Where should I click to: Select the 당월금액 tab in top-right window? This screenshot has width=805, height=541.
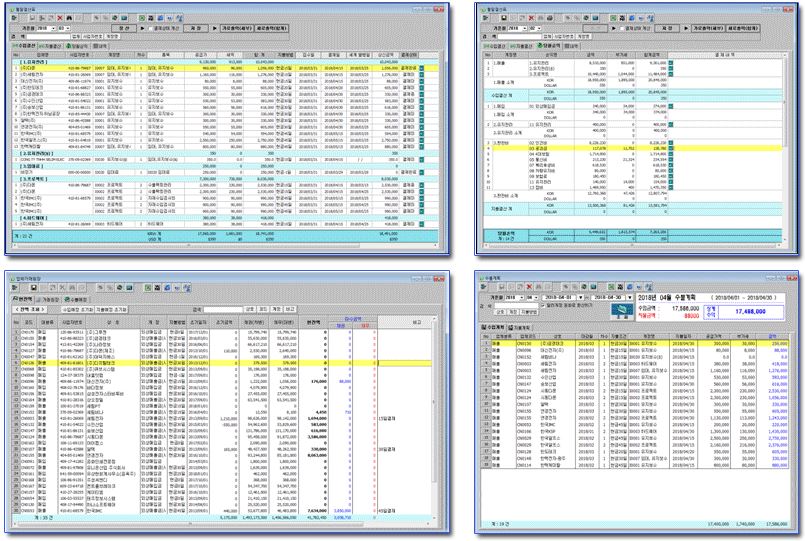[549, 45]
